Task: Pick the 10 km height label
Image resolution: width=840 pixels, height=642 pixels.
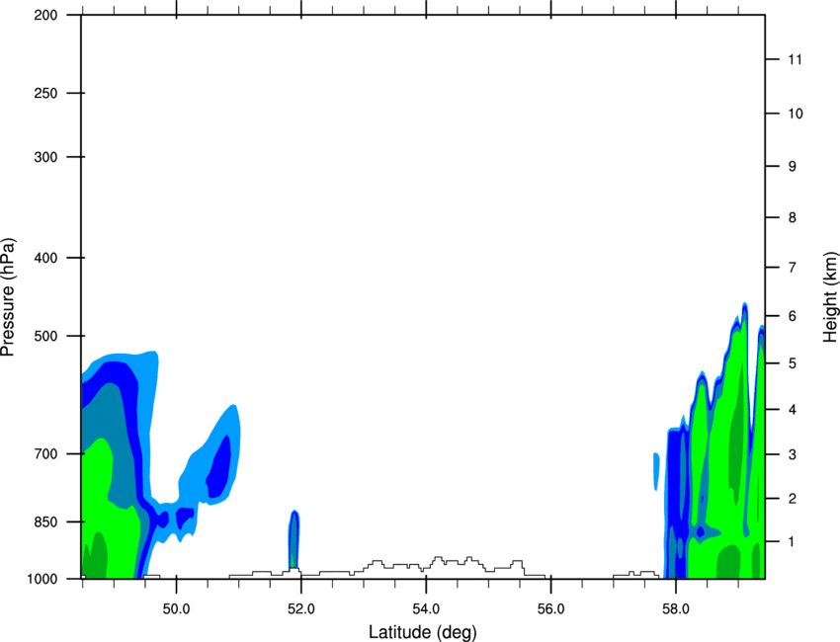Action: pos(796,114)
